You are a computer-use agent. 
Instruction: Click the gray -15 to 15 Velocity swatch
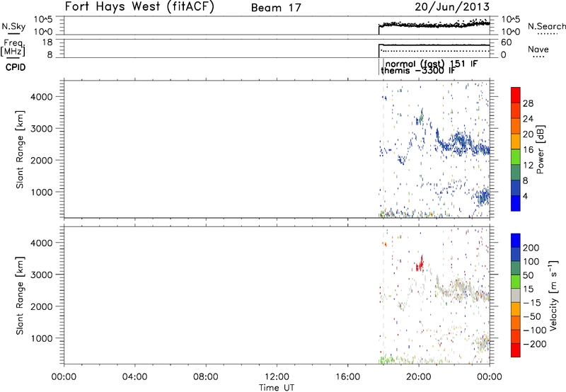[x=516, y=296]
